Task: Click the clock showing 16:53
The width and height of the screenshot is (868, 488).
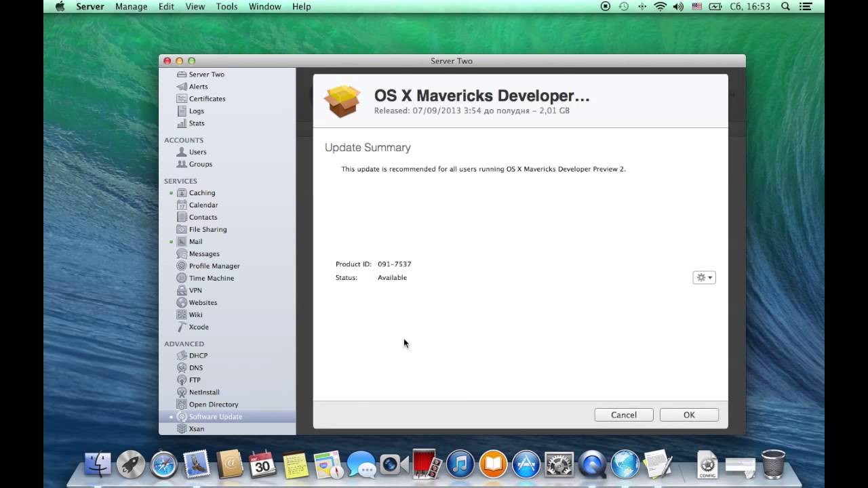Action: pos(750,6)
